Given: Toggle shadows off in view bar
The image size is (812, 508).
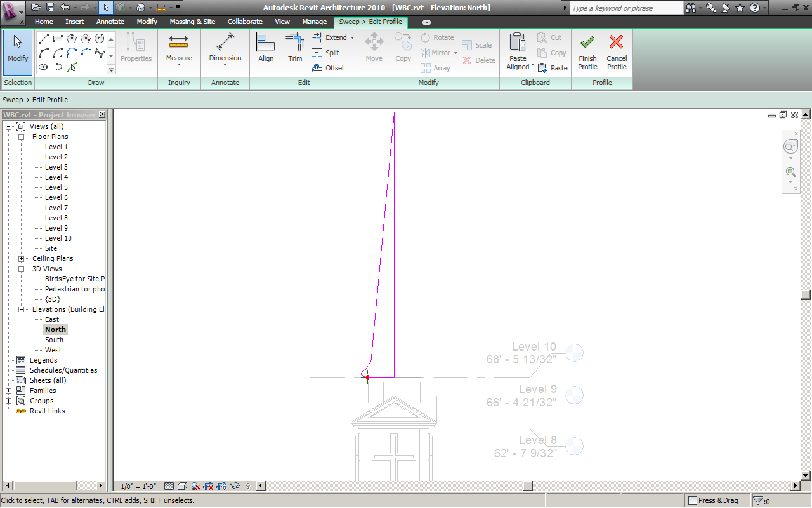Looking at the screenshot, I should (x=195, y=486).
